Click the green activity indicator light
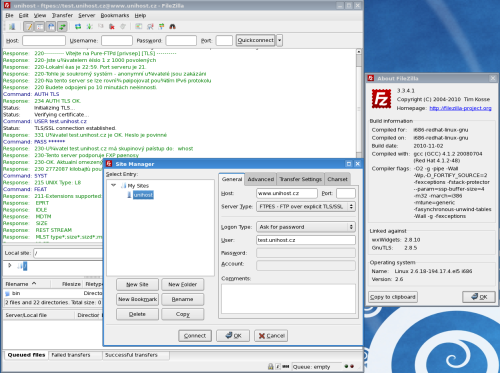 click(x=346, y=366)
